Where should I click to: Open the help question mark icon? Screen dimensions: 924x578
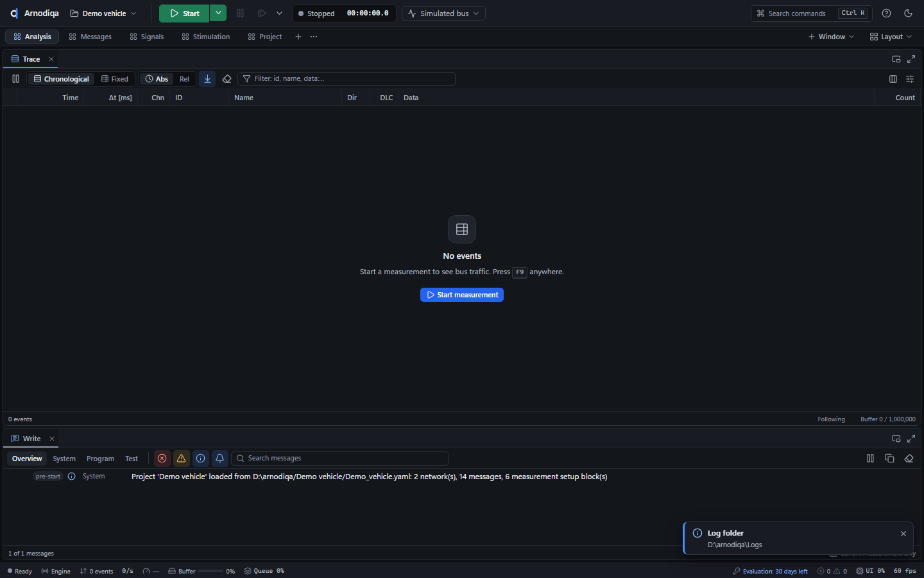tap(886, 13)
